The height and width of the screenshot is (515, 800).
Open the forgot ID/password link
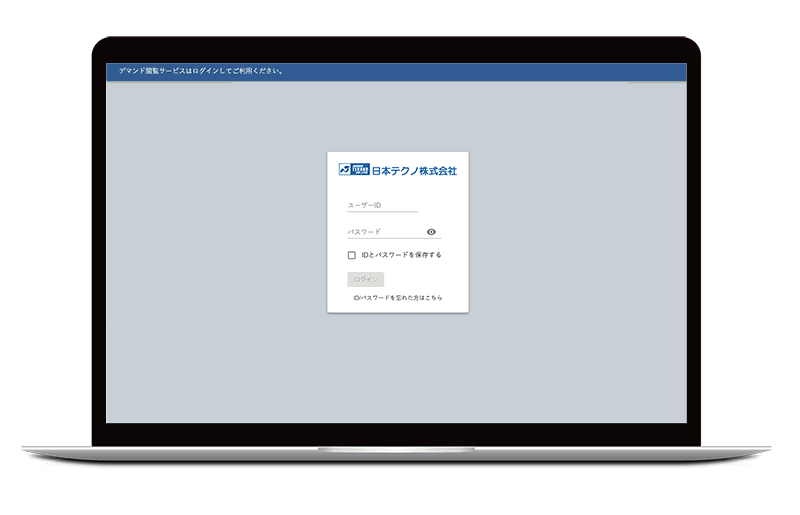click(398, 298)
